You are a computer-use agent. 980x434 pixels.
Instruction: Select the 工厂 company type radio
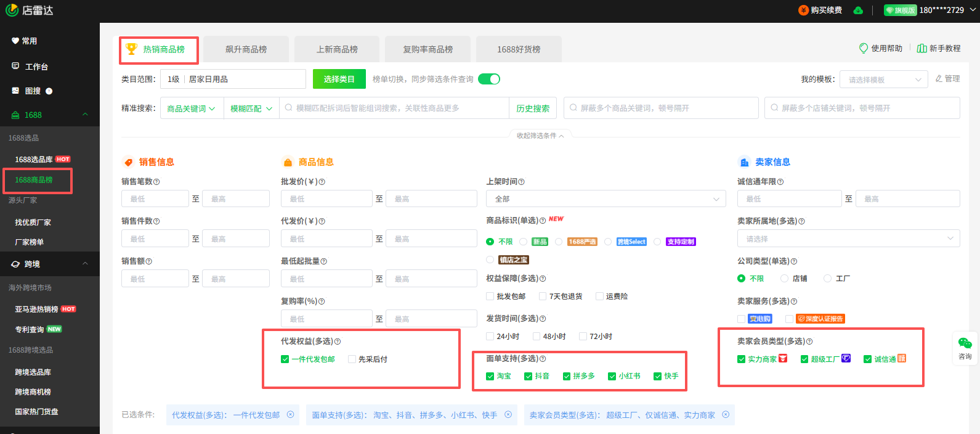(827, 279)
